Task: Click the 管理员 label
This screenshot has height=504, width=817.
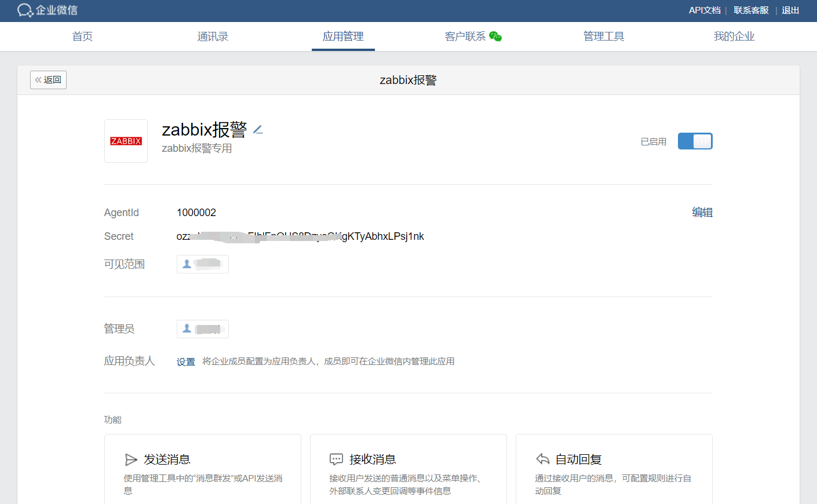Action: tap(119, 329)
